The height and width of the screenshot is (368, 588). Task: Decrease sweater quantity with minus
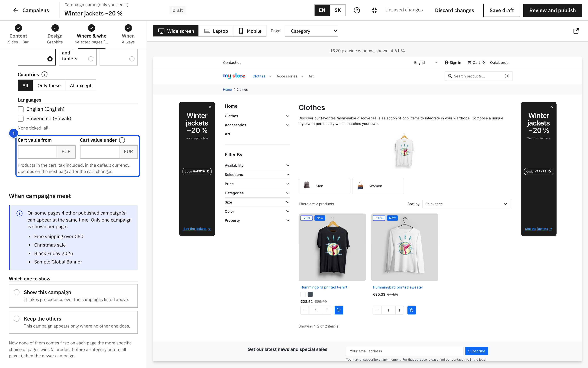point(377,310)
